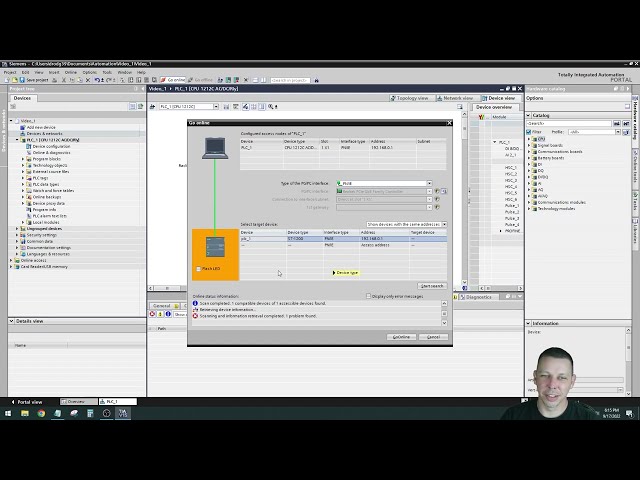Click the info icon on scan completed message

195,303
